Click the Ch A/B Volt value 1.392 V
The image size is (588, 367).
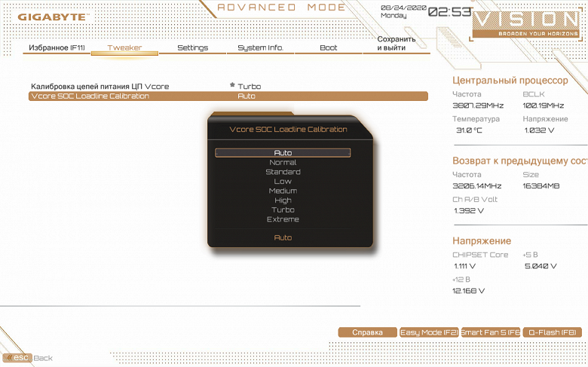[x=469, y=211]
